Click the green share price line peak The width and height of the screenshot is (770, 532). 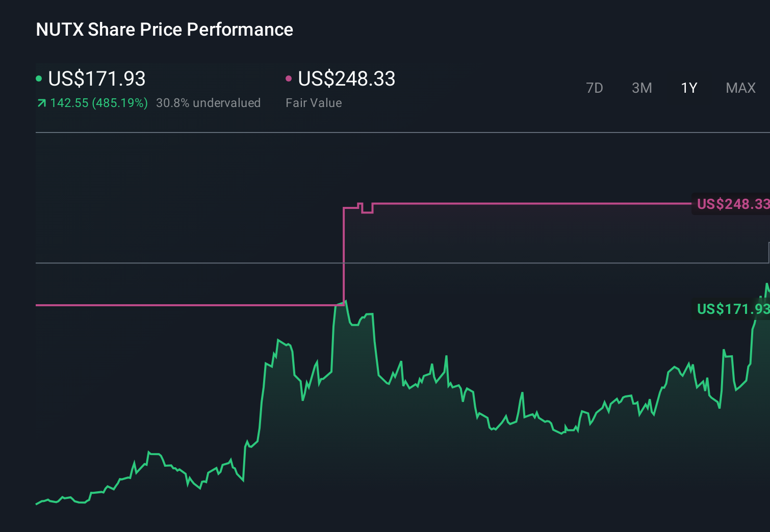point(345,301)
